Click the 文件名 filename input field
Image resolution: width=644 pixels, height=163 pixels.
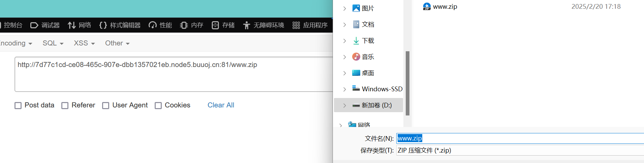coord(520,138)
